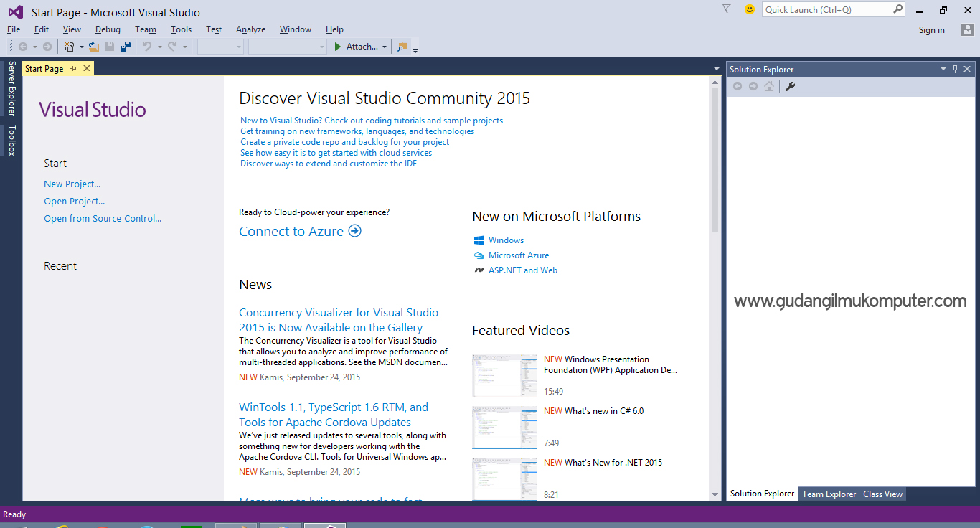Open the toolbar overflow options arrow

point(415,49)
